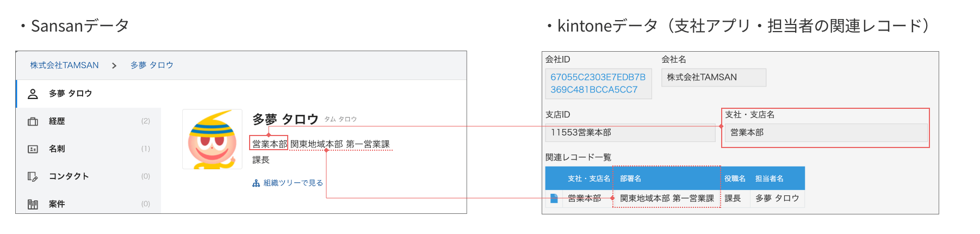
Task: Select the コンタクト sidebar item
Action: point(69,176)
